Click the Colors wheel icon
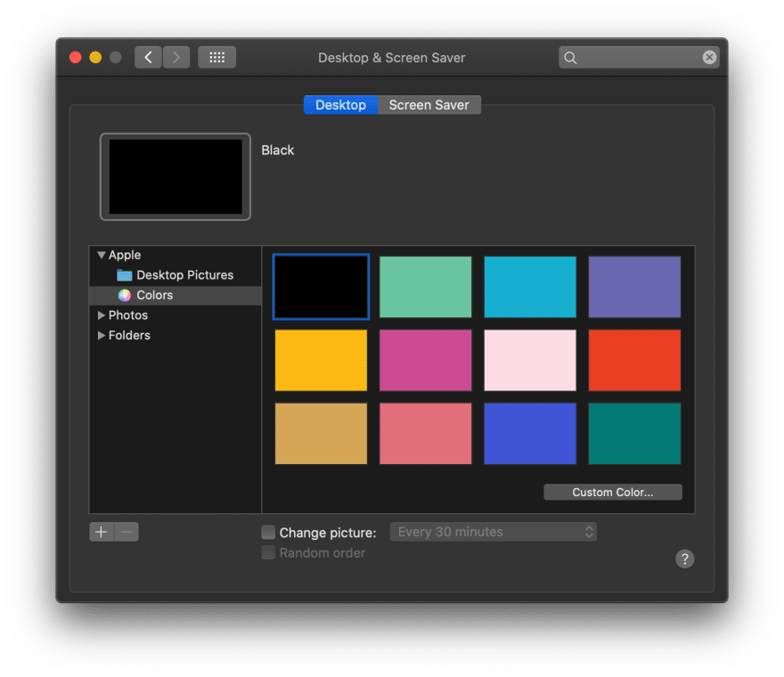 click(x=125, y=296)
